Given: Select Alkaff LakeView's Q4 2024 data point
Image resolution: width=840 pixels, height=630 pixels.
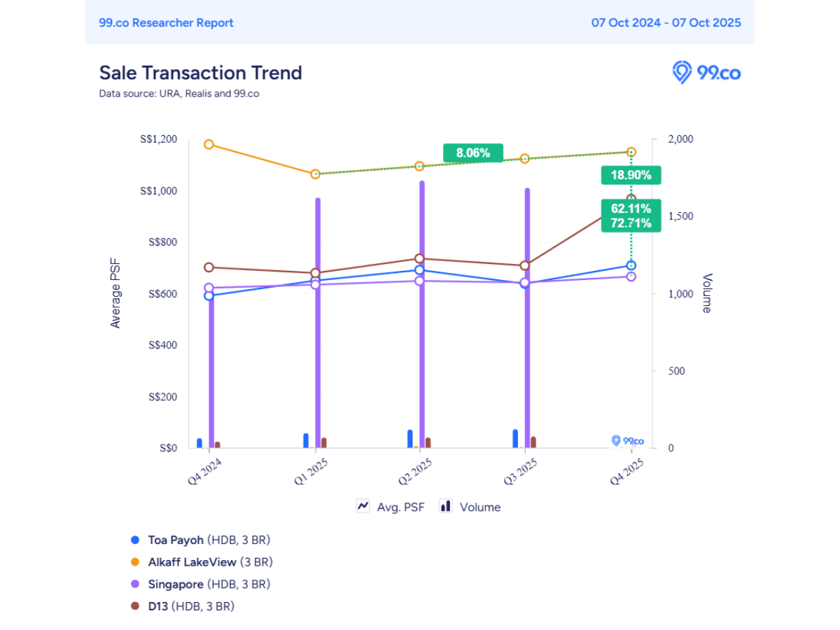Looking at the screenshot, I should point(209,144).
